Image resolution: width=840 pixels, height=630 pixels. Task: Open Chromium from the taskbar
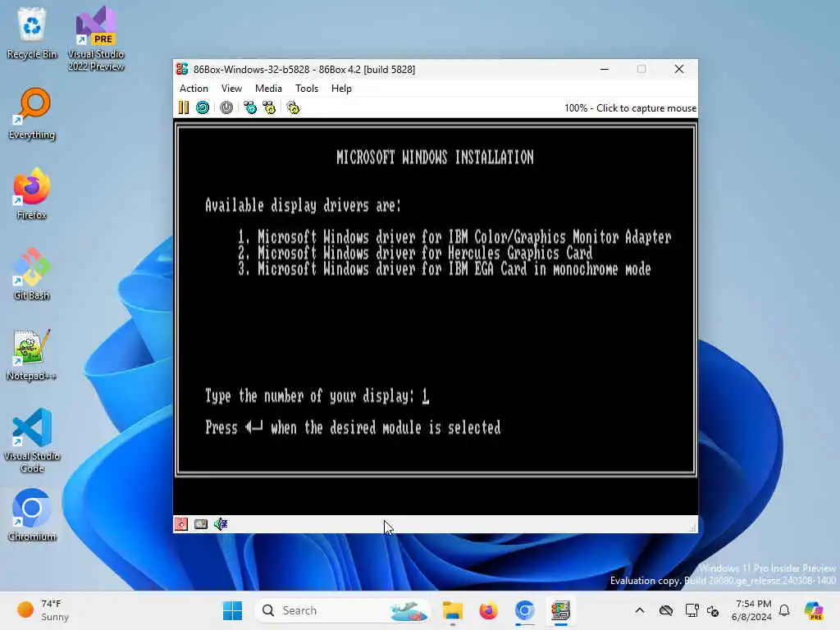(x=524, y=610)
